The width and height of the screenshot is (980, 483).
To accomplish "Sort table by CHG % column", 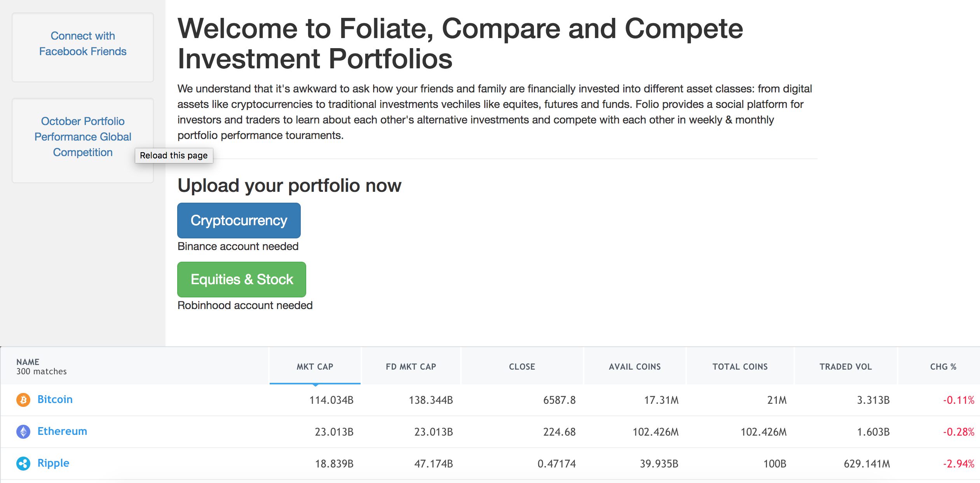I will (x=943, y=367).
